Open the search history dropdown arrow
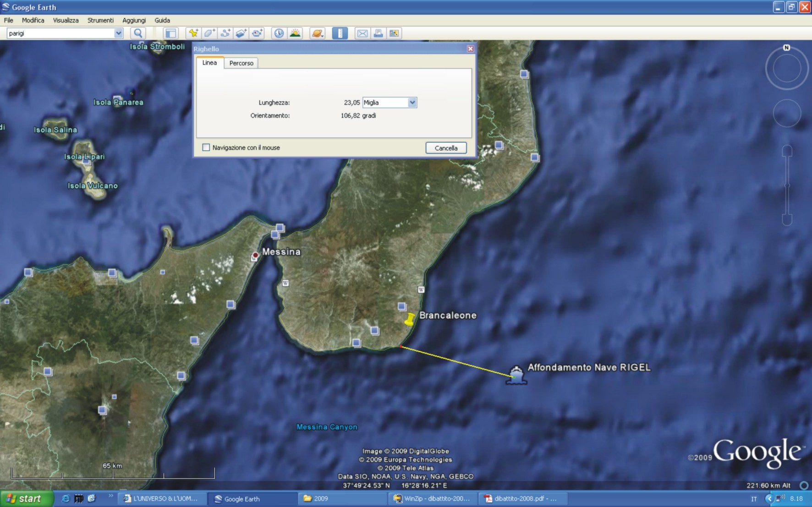 click(x=118, y=33)
